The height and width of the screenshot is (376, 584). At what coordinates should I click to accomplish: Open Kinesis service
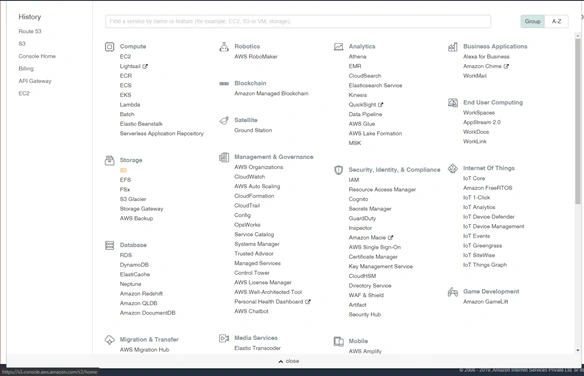358,95
